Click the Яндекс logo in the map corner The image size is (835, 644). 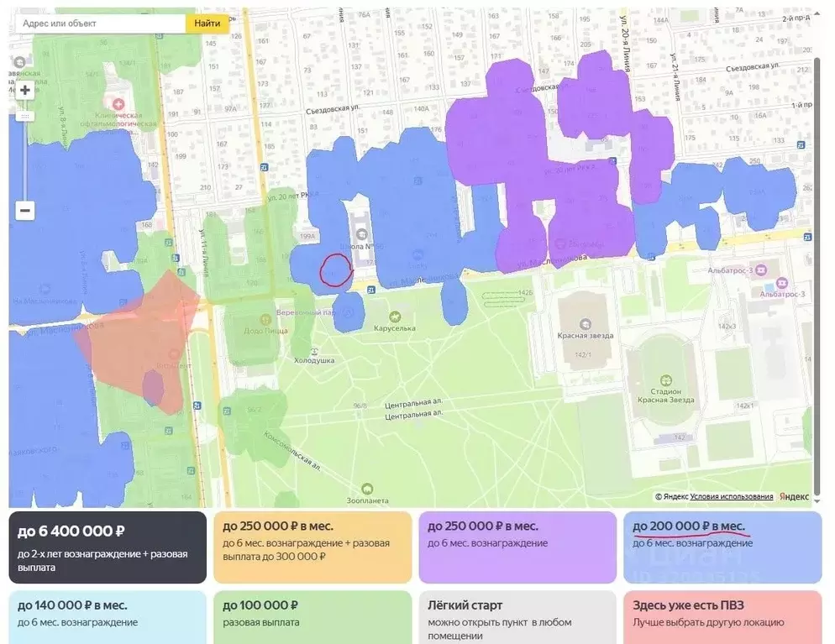(x=795, y=497)
